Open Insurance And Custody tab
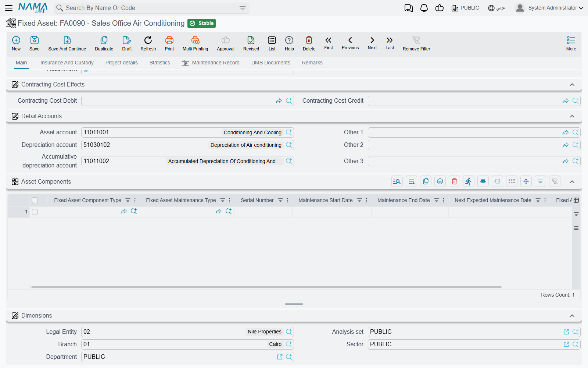The width and height of the screenshot is (588, 368). coord(67,63)
